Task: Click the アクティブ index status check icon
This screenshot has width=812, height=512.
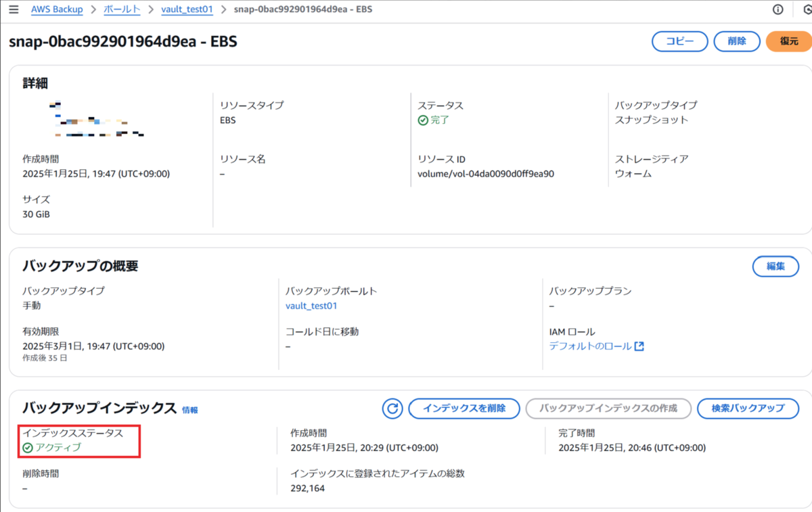Action: [28, 448]
